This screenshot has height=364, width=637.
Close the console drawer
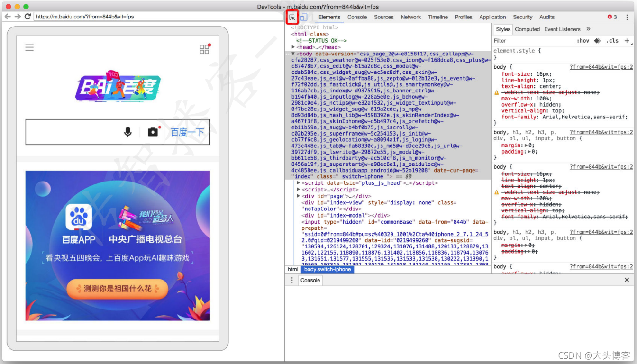(x=627, y=280)
